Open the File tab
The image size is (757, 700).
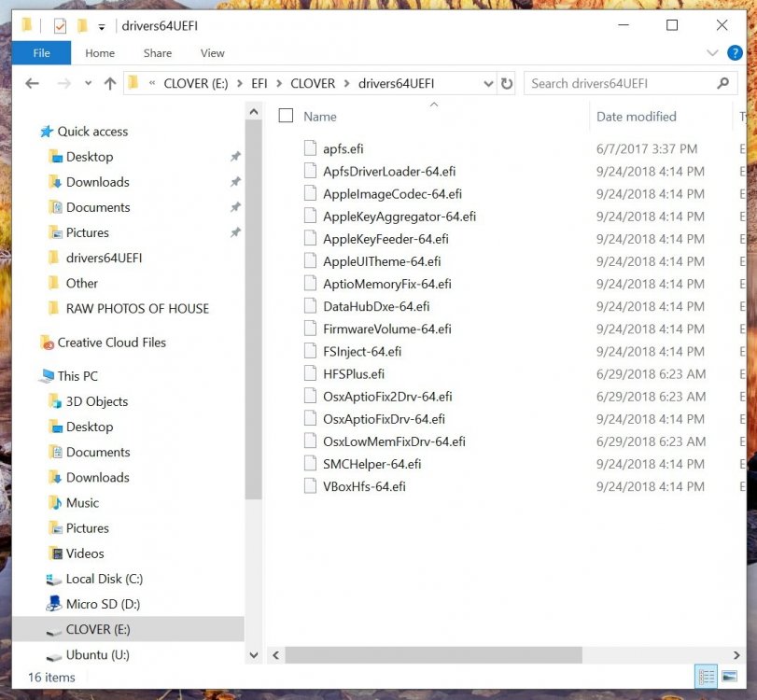pyautogui.click(x=41, y=53)
